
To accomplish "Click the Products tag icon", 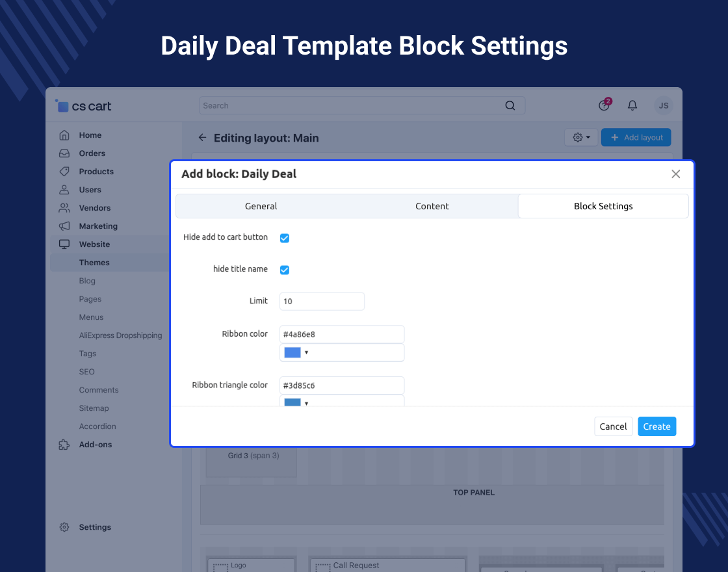I will pos(64,172).
